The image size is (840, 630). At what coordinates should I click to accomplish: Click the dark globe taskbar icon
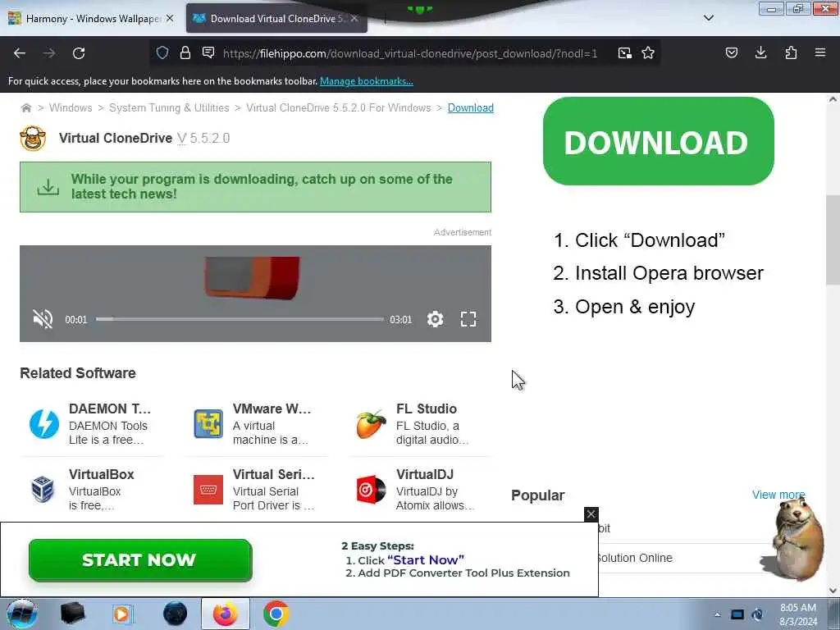point(176,614)
